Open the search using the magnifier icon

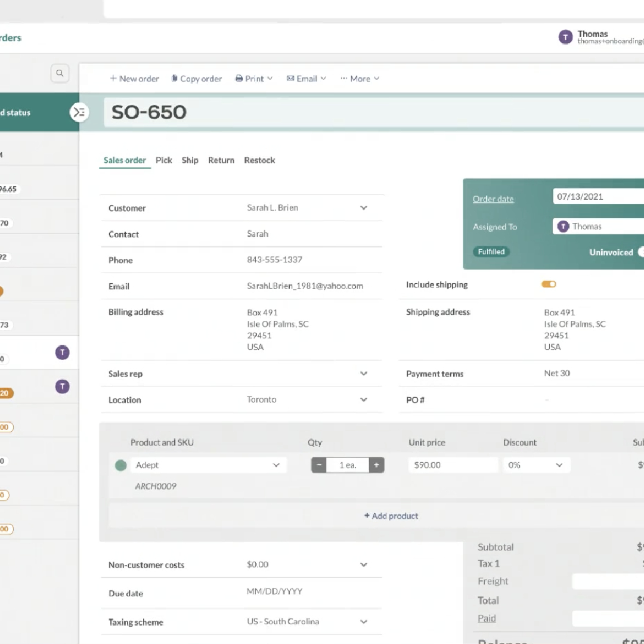coord(60,73)
